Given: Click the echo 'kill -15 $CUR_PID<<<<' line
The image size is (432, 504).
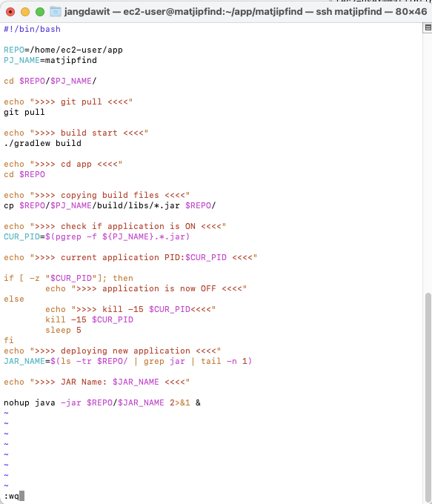Looking at the screenshot, I should point(130,309).
